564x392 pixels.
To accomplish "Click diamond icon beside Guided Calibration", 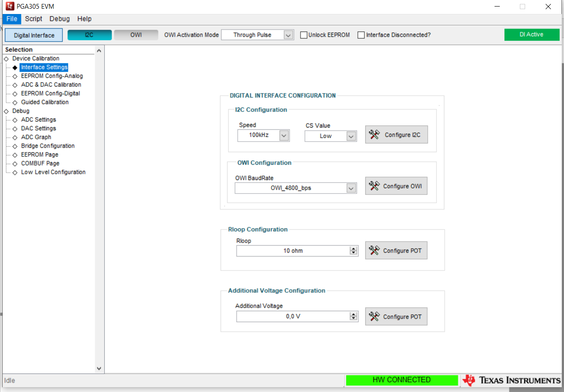I will pos(15,102).
